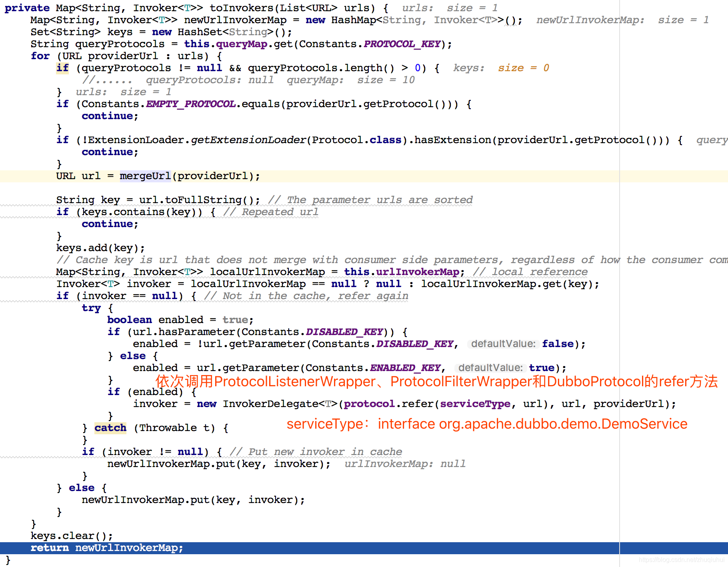The height and width of the screenshot is (567, 728).
Task: Click PROTOCOL_KEY constant
Action: 402,44
